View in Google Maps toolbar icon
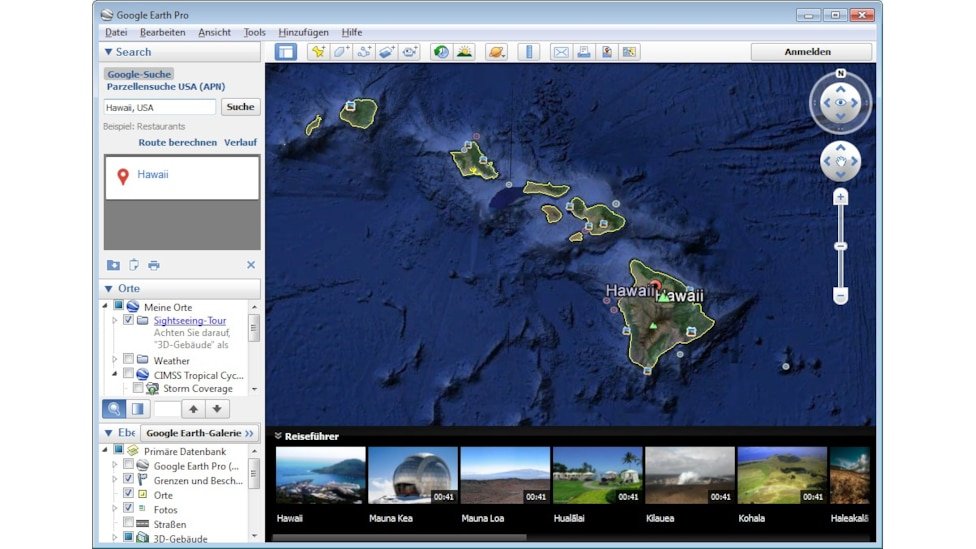The width and height of the screenshot is (976, 549). (x=629, y=52)
